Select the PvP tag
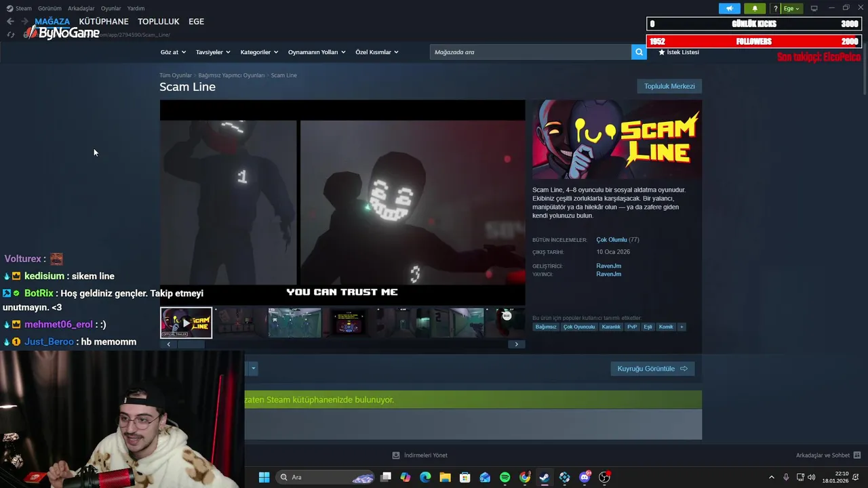 pyautogui.click(x=632, y=327)
